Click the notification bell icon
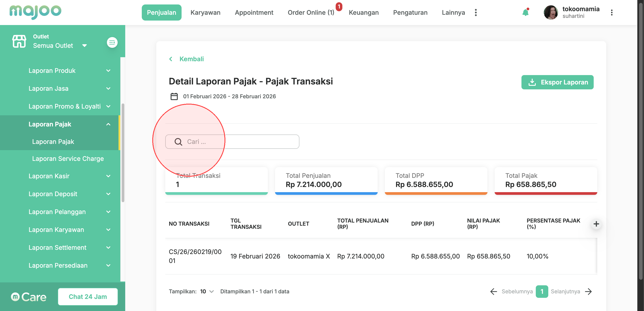Image resolution: width=644 pixels, height=311 pixels. coord(525,13)
